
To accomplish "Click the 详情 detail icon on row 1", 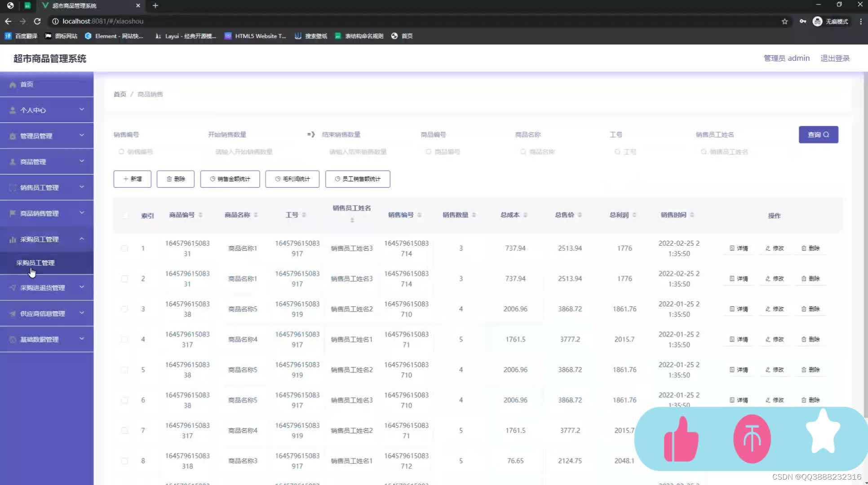I will [731, 248].
